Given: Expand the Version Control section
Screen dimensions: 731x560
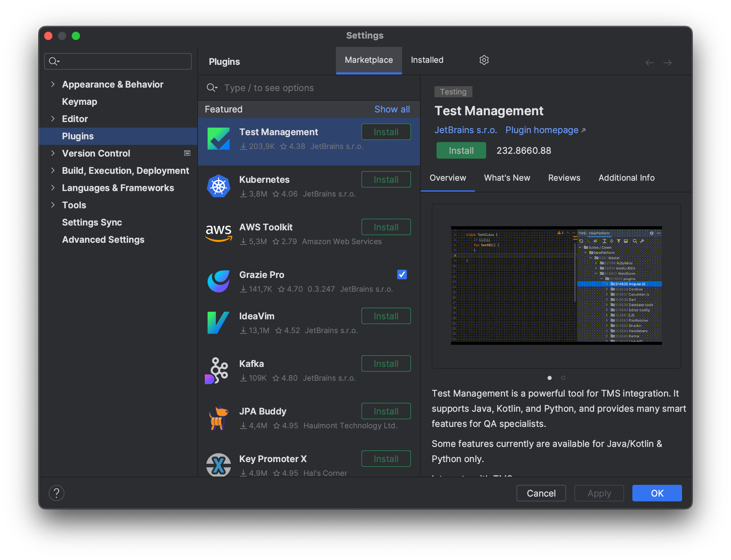Looking at the screenshot, I should coord(53,153).
